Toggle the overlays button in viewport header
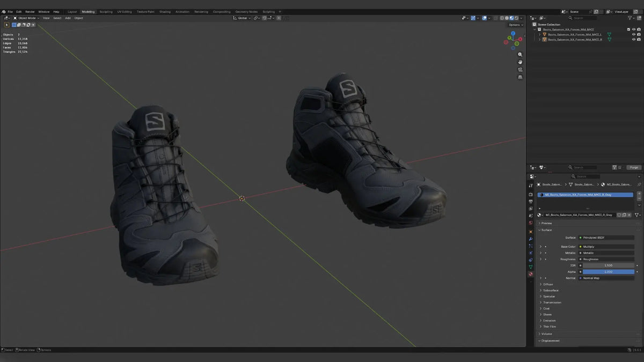The width and height of the screenshot is (644, 362). pyautogui.click(x=485, y=18)
